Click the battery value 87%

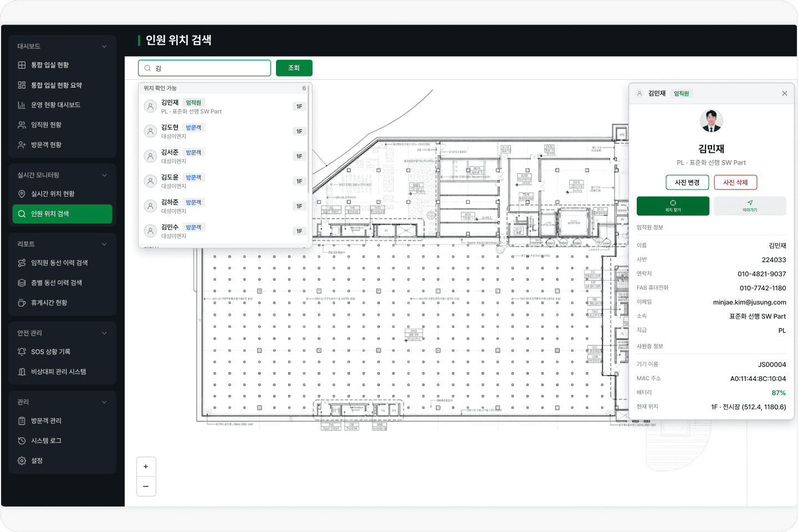click(x=779, y=393)
